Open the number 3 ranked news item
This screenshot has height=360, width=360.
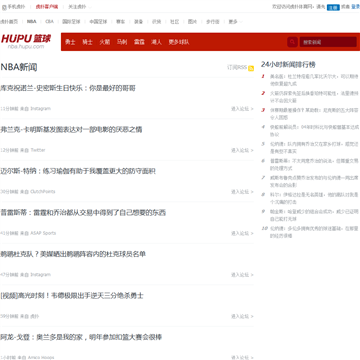click(314, 114)
